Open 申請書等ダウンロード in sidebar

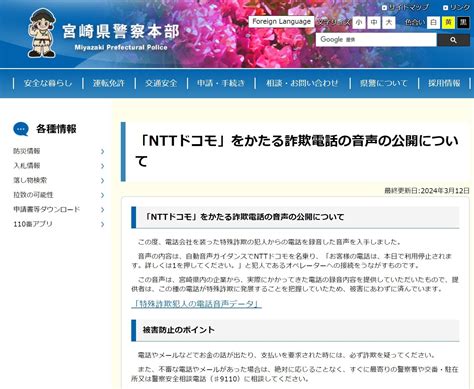(47, 209)
